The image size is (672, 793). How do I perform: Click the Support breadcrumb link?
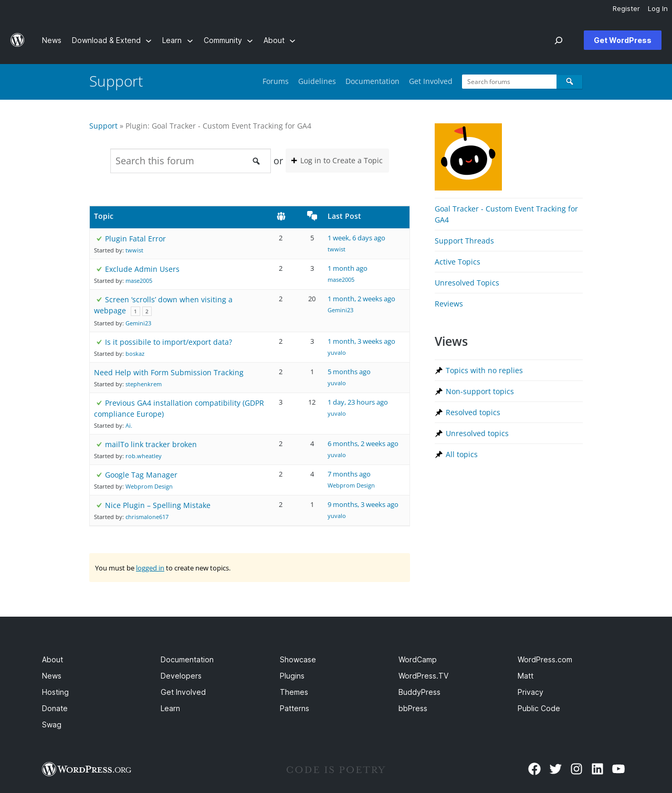103,126
